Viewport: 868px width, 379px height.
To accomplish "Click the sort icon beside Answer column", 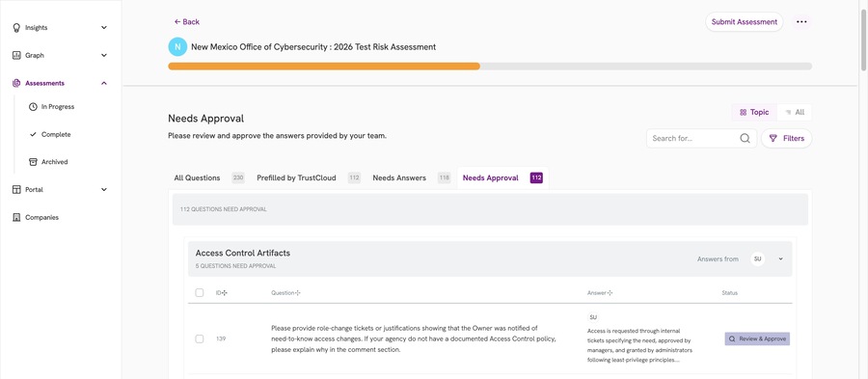I will coord(610,292).
